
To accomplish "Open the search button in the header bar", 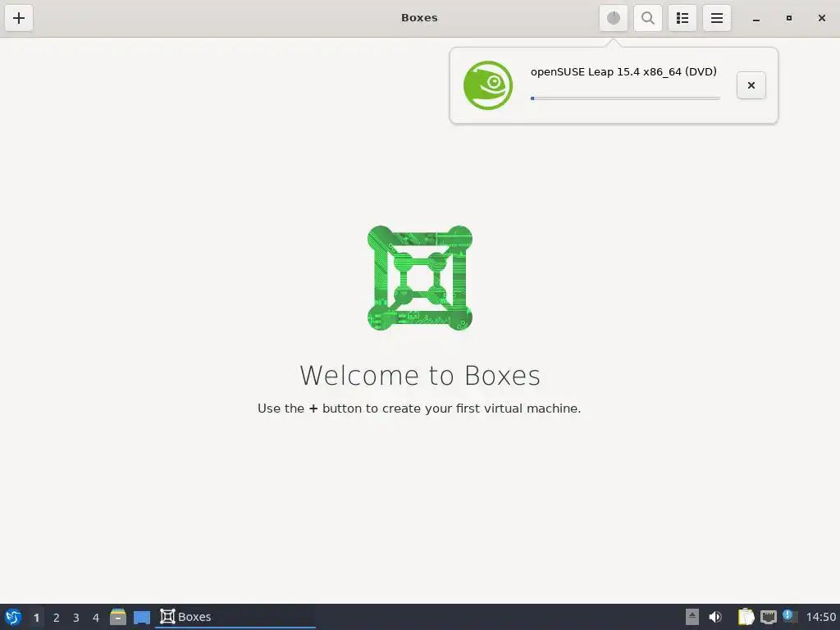I will click(x=648, y=18).
